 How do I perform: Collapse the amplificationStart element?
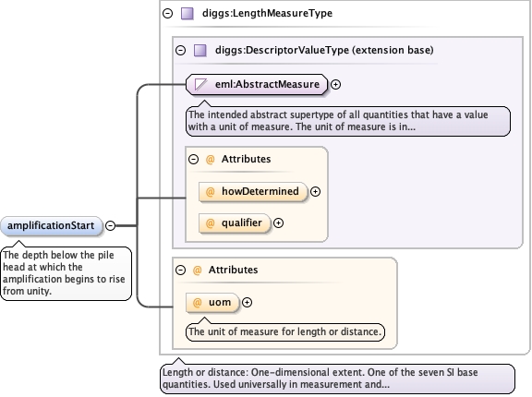click(110, 225)
